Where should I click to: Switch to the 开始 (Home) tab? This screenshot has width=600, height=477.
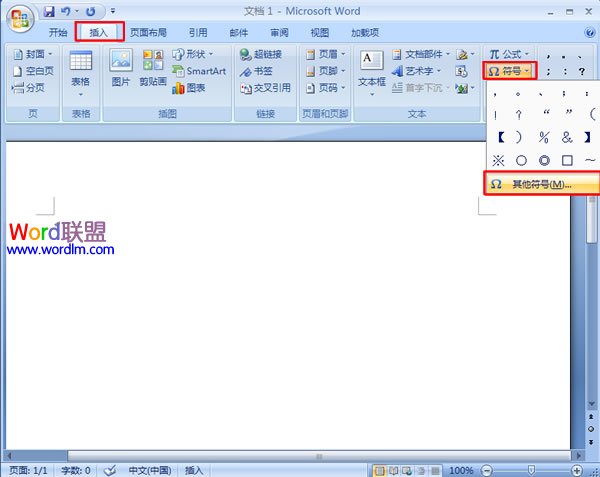[58, 33]
